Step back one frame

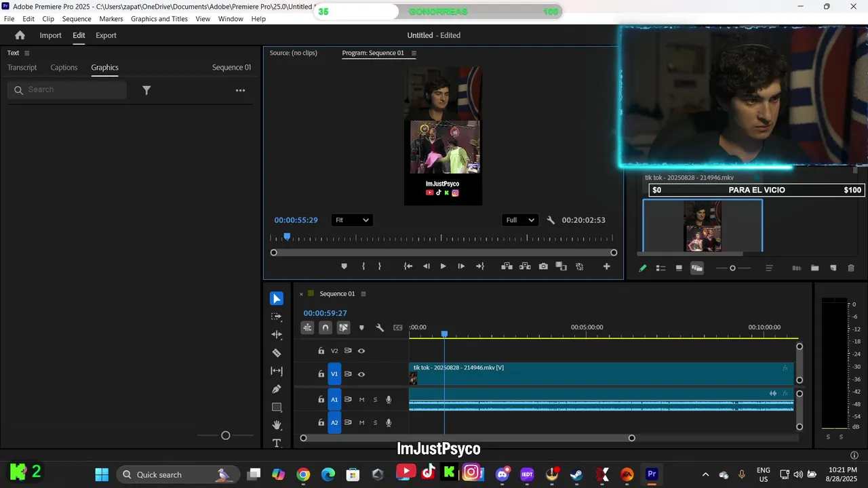(426, 266)
